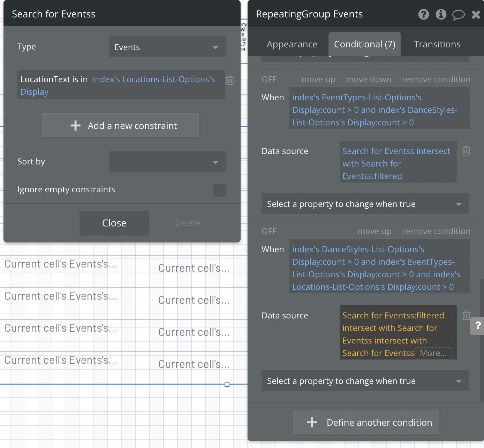Toggle the first condition's OFF switch
The width and height of the screenshot is (484, 448).
269,79
